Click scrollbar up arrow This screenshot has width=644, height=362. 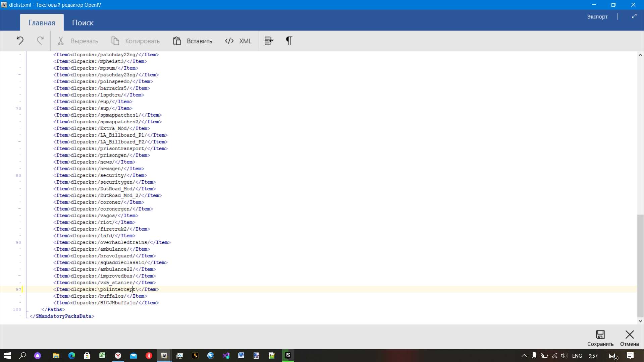640,55
